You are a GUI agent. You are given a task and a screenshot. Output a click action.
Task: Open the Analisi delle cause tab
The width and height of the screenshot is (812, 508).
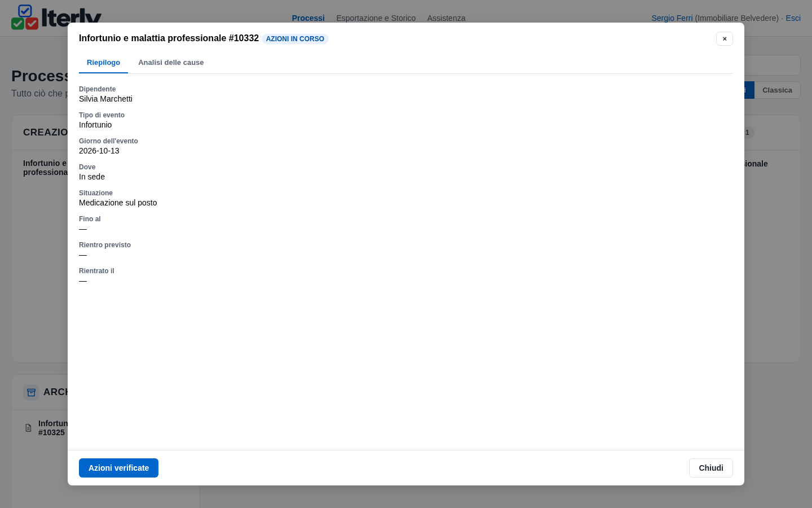171,63
